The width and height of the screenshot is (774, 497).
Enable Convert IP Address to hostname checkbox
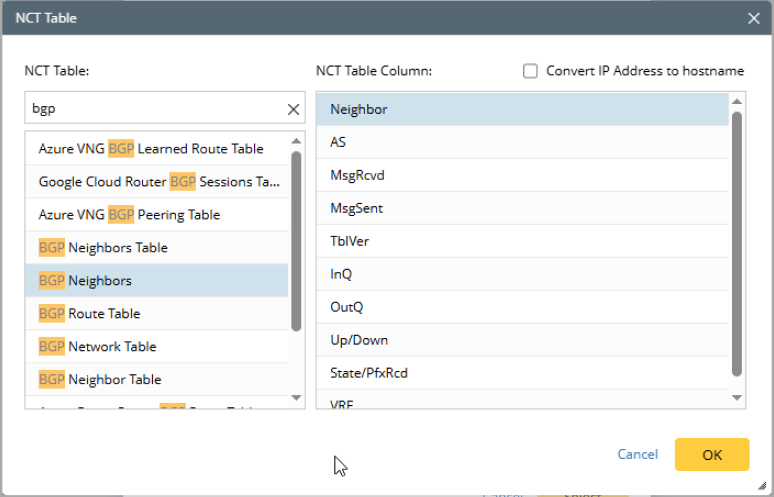(531, 71)
